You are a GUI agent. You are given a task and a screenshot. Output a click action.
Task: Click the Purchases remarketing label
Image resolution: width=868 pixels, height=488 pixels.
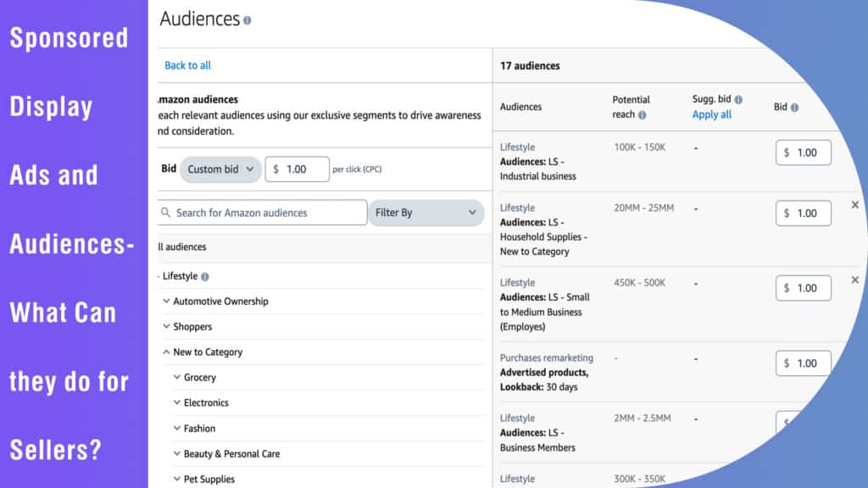point(547,358)
